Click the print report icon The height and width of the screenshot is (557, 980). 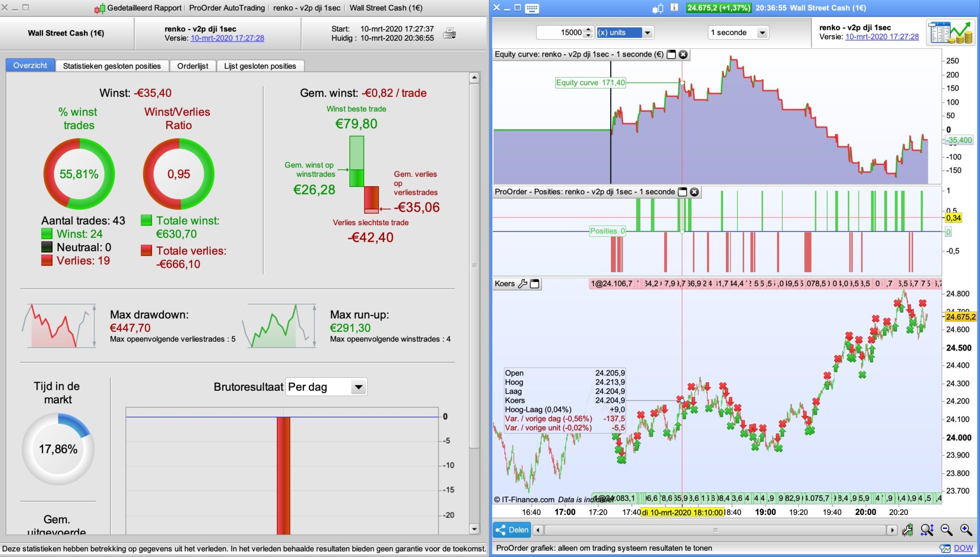pos(449,33)
